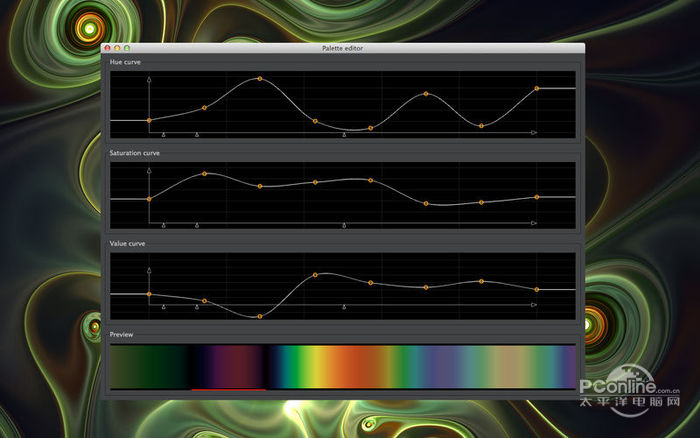Select the Hue curve's first control point at axis origin
The width and height of the screenshot is (700, 438).
[149, 121]
